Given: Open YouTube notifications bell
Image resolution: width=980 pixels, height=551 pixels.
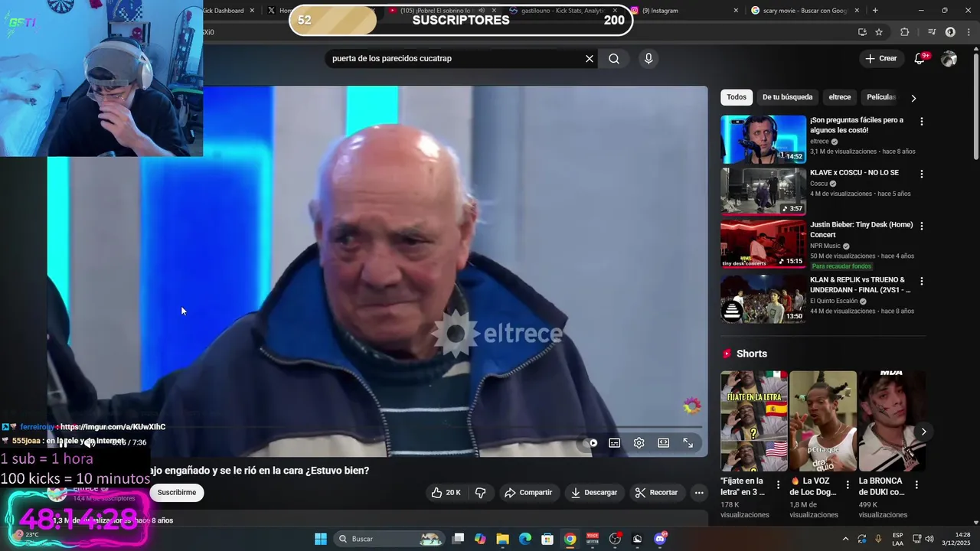Looking at the screenshot, I should 920,59.
